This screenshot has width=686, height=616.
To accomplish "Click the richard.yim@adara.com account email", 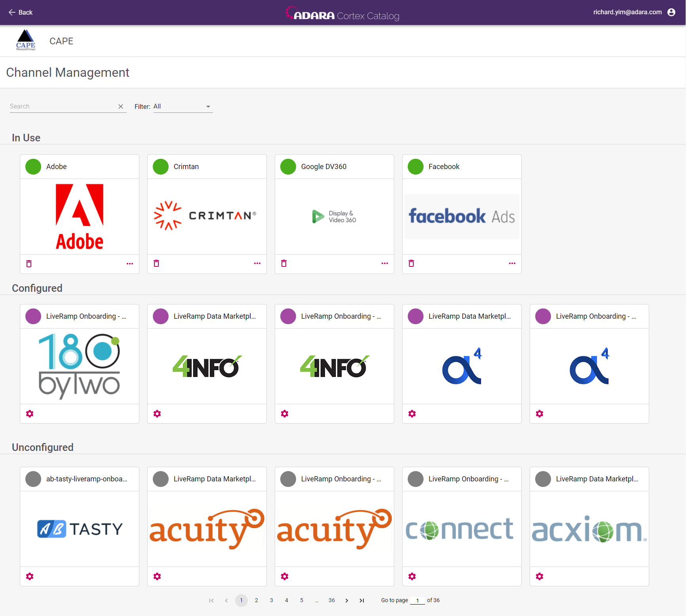I will (x=627, y=12).
